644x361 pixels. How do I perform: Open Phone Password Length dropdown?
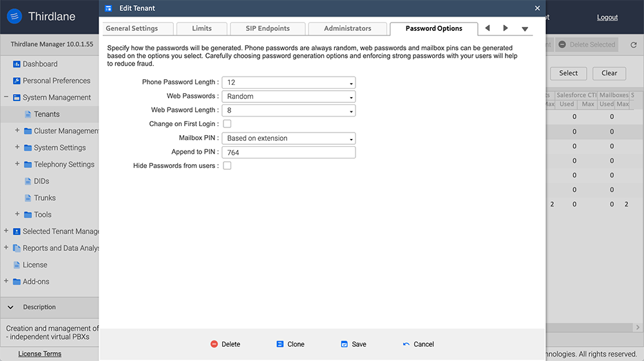click(289, 82)
